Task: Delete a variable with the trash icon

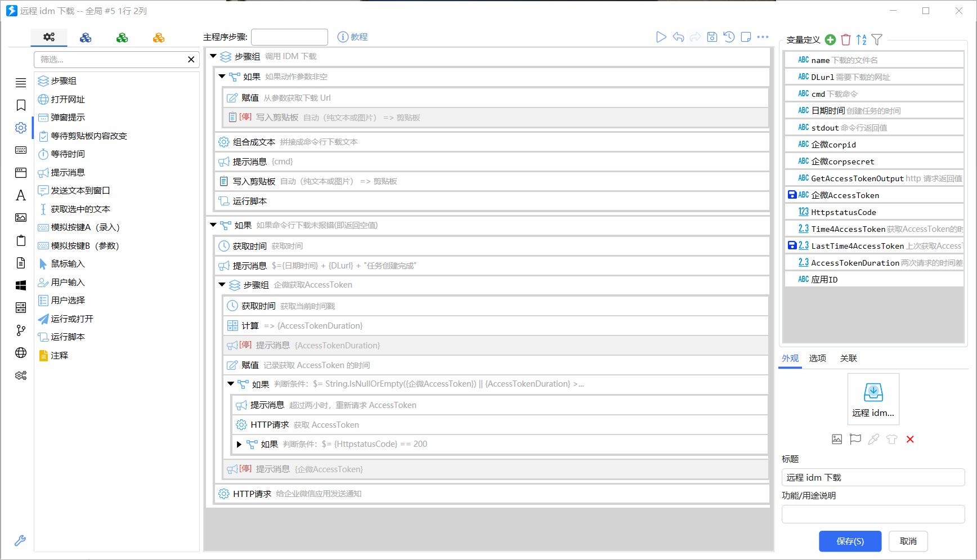Action: point(846,39)
